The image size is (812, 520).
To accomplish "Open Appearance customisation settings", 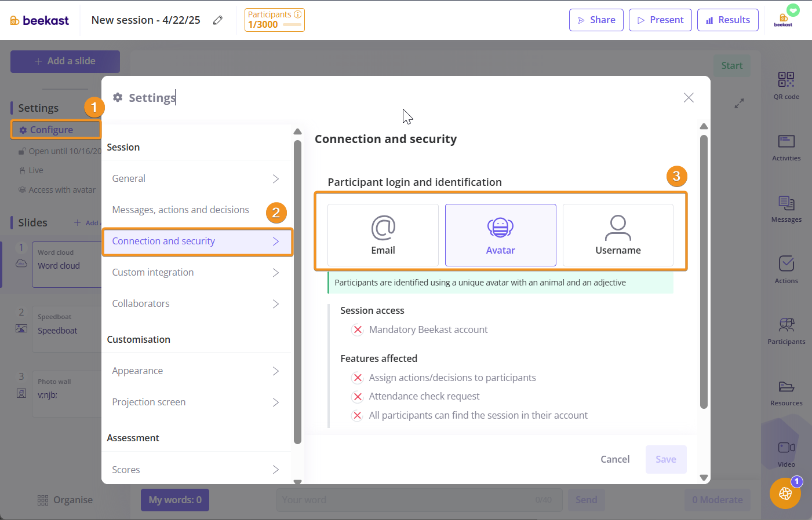I will click(x=196, y=371).
